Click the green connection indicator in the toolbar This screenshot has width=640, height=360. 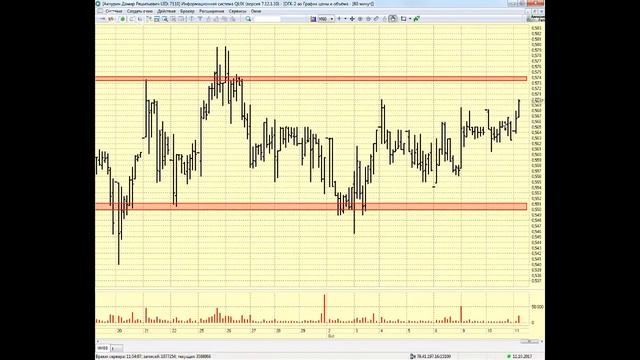(x=122, y=19)
